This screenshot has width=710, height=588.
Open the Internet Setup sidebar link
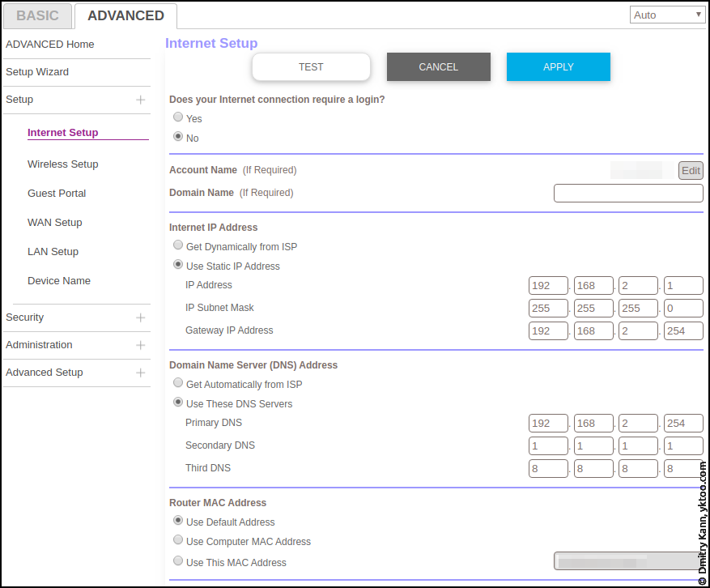pyautogui.click(x=63, y=133)
